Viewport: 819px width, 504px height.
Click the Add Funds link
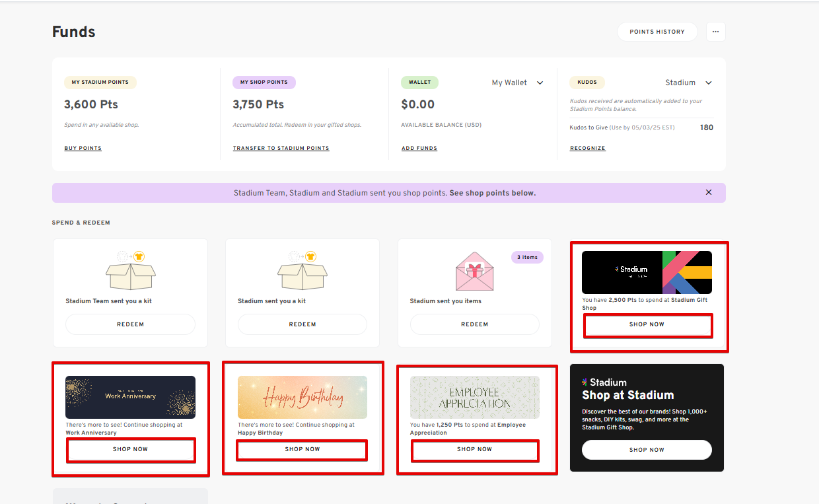(419, 148)
